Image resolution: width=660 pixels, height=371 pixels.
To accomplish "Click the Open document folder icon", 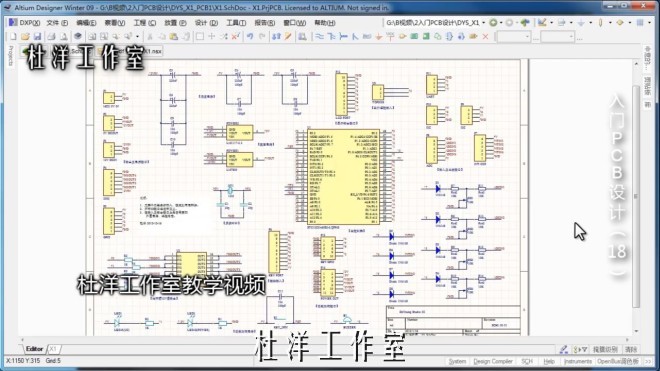I will (25, 37).
